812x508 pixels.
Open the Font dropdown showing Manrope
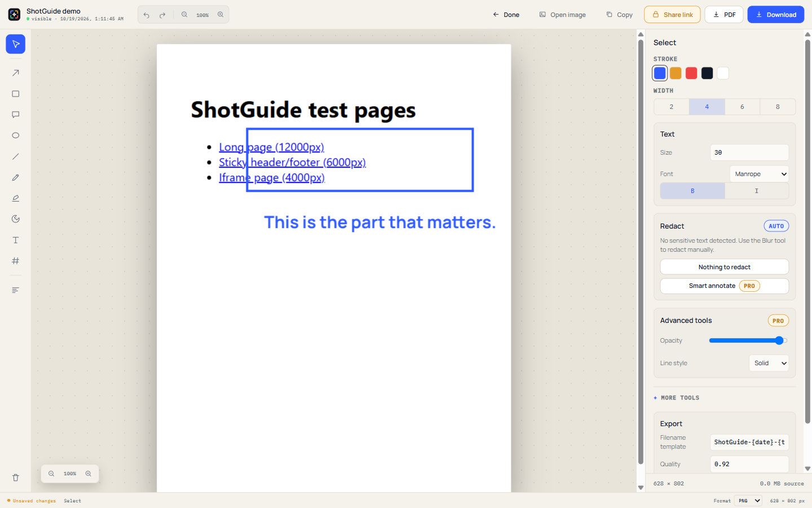(759, 174)
